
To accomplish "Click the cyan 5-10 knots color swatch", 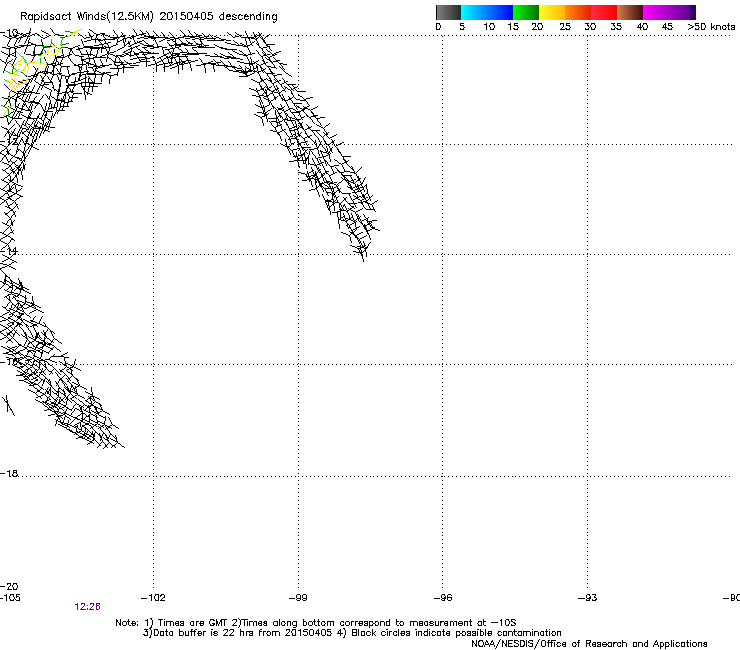I will pos(474,12).
